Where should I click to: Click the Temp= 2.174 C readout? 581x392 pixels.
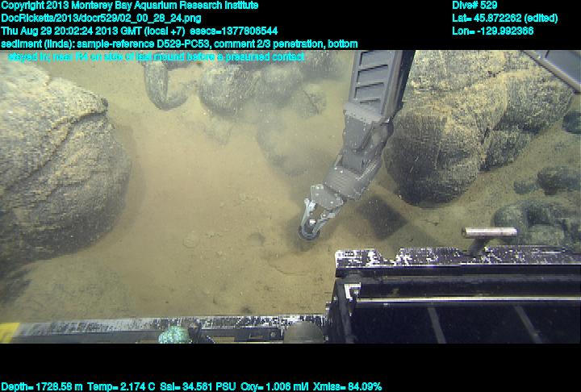[121, 386]
